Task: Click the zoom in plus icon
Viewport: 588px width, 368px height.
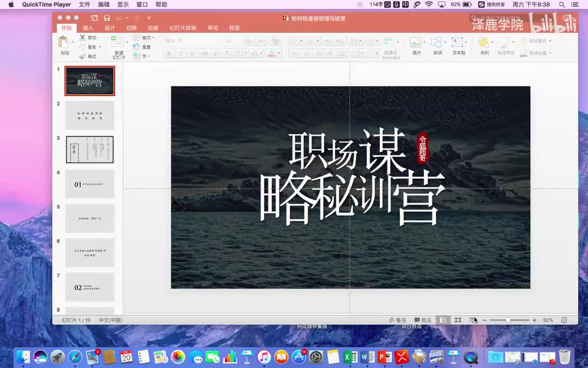Action: [534, 320]
